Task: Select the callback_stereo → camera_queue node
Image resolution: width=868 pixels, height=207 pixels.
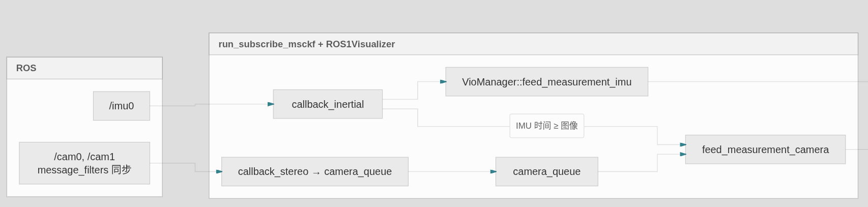Action: [x=315, y=171]
